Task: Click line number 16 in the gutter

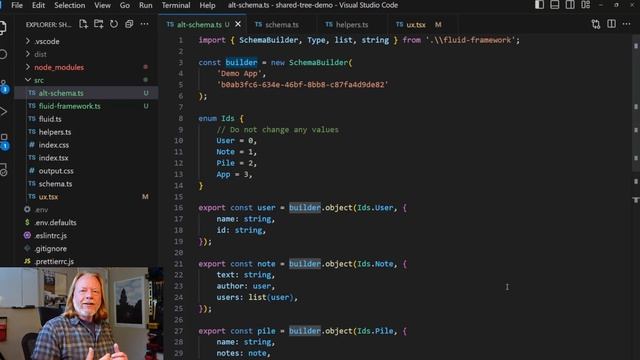Action: tap(178, 208)
